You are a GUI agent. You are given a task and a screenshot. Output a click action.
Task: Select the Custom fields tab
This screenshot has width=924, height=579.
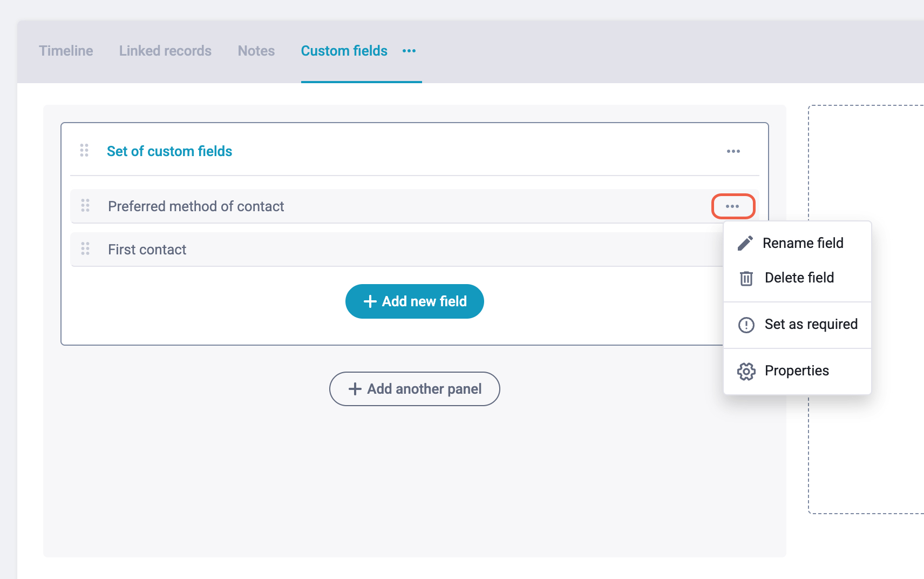coord(344,51)
